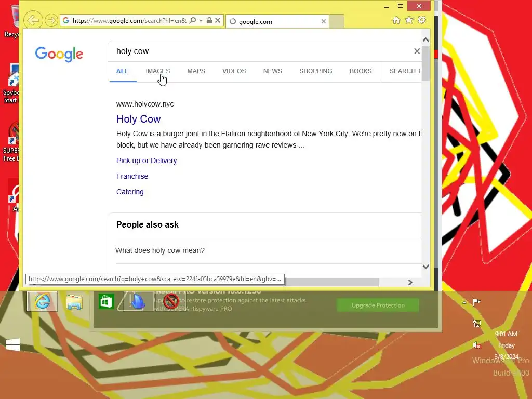The height and width of the screenshot is (399, 532).
Task: Switch to the BOOKS tab
Action: pyautogui.click(x=361, y=71)
